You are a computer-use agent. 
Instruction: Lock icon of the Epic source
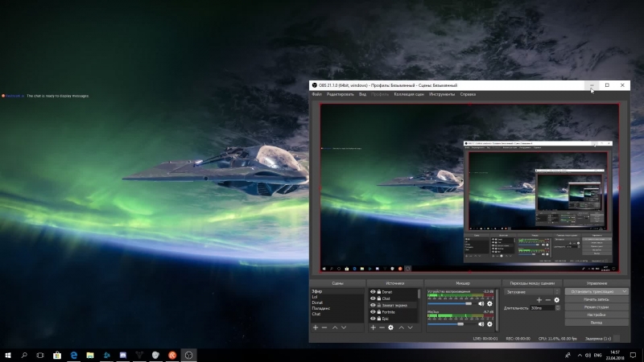click(379, 319)
